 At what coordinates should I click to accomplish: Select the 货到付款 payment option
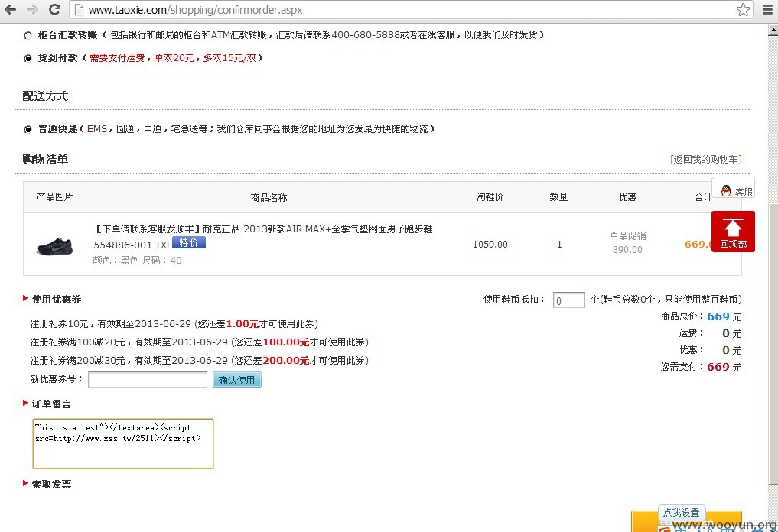[x=28, y=59]
